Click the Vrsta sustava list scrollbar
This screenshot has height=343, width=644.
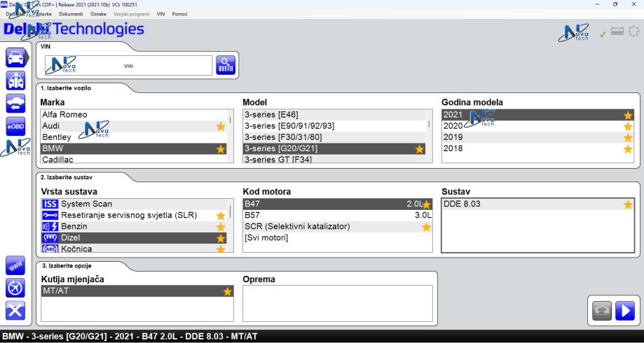pyautogui.click(x=230, y=225)
